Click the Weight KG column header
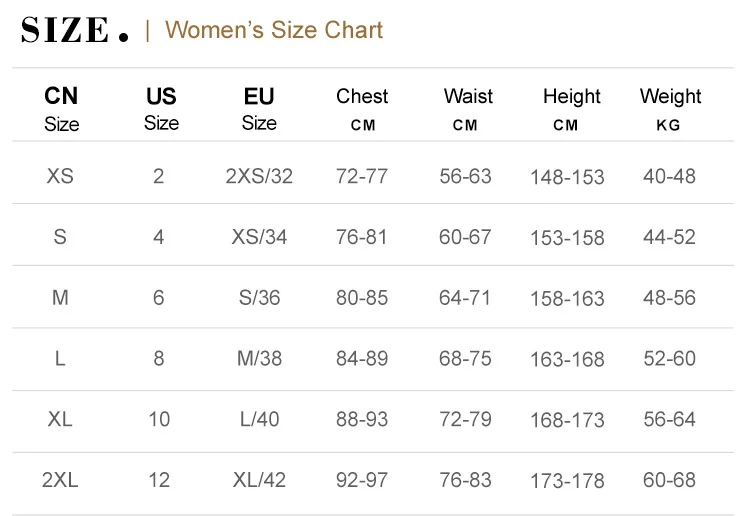Screen dimensions: 750x516 (670, 109)
